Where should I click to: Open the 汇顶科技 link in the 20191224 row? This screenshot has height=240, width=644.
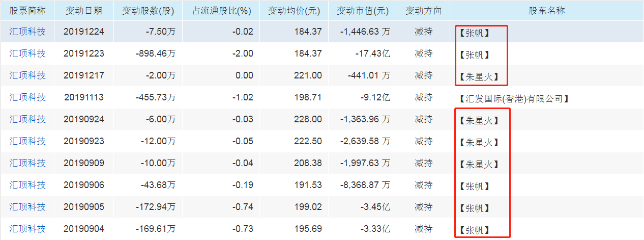27,32
